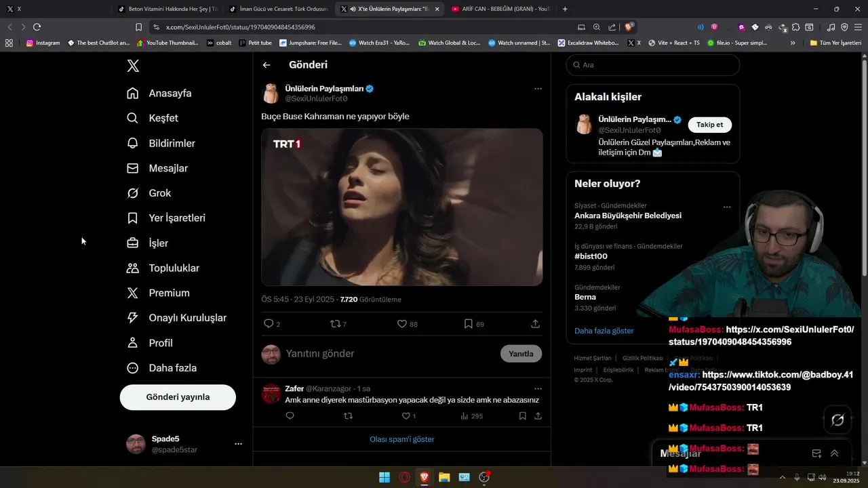The image size is (868, 488).
Task: Share the main post
Action: point(535,324)
